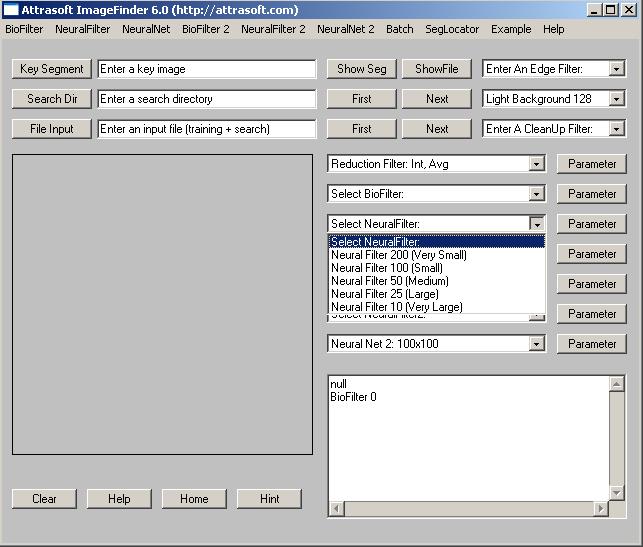The image size is (643, 547).
Task: Open the Enter An Edge Filter dropdown
Action: tap(616, 69)
